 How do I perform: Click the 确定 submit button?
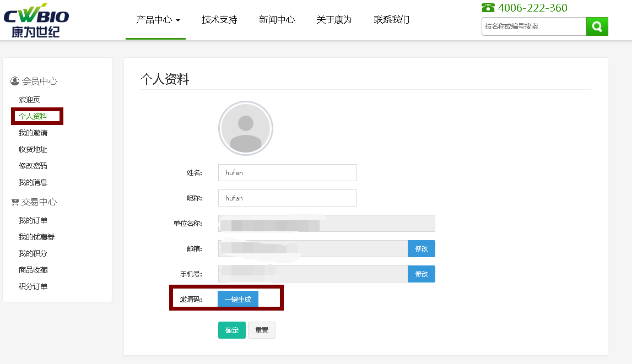(232, 330)
